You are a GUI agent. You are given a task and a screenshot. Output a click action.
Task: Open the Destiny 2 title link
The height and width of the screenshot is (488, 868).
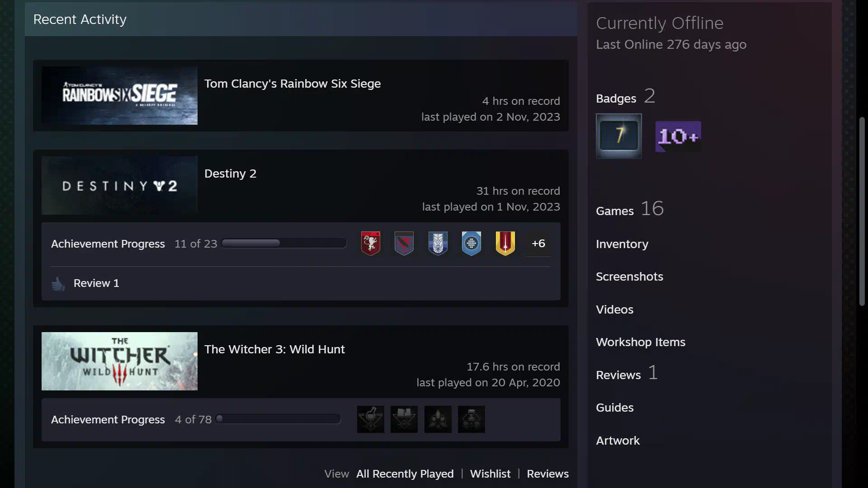coord(231,174)
